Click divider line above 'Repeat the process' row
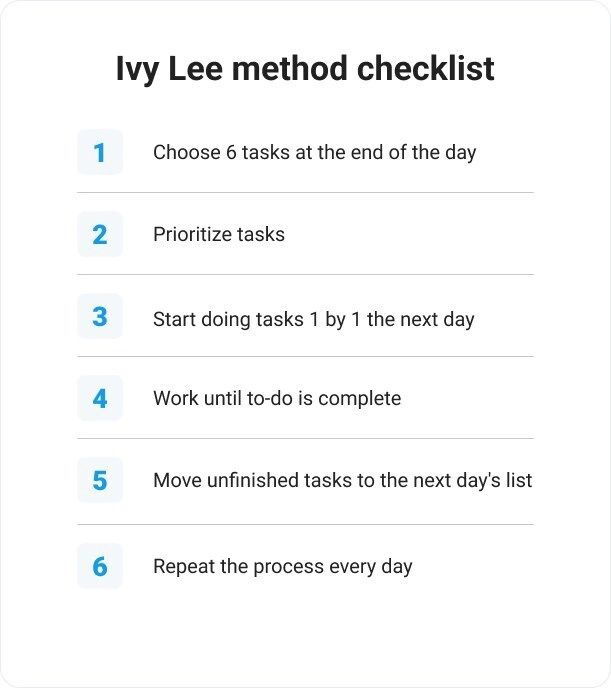This screenshot has width=611, height=688. 305,524
